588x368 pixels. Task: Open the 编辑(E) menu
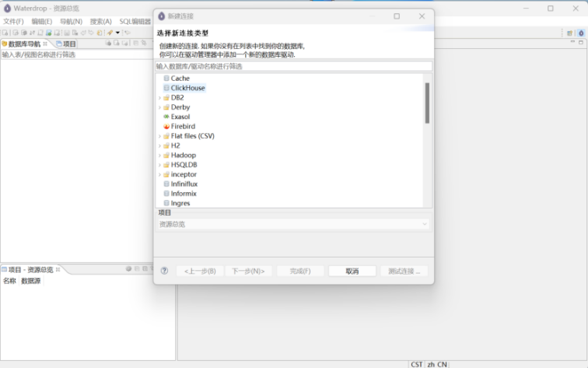(42, 21)
